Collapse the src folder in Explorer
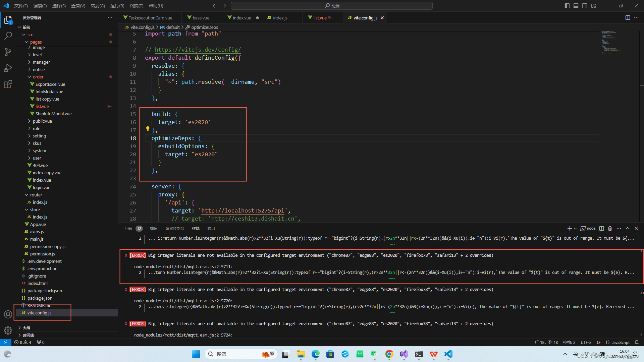644x362 pixels. (30, 35)
